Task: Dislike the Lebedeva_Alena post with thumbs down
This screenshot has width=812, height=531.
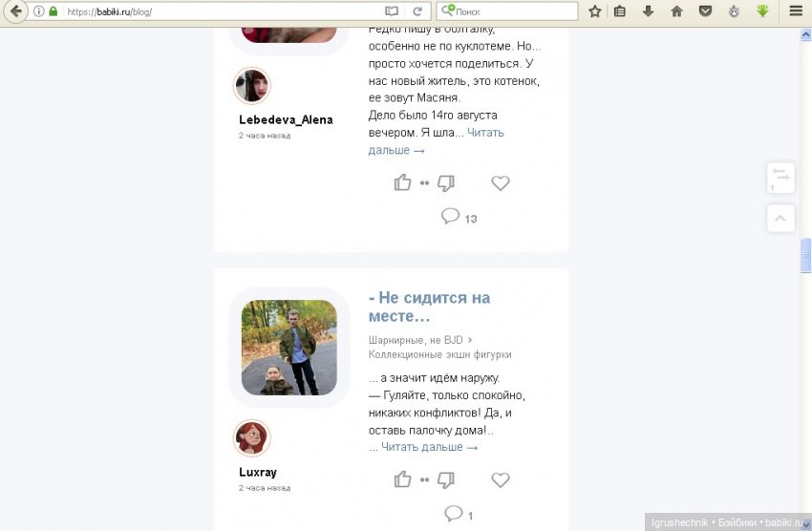Action: [x=446, y=182]
